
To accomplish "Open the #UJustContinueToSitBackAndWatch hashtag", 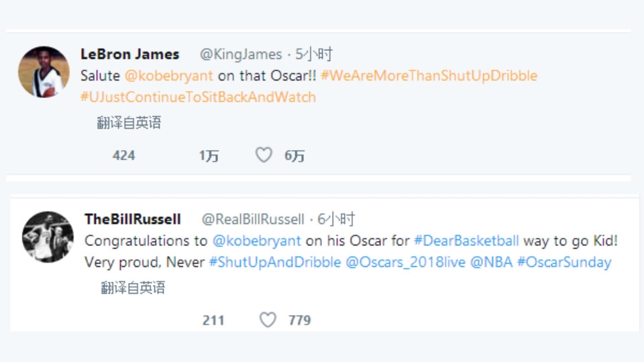I will [x=198, y=97].
